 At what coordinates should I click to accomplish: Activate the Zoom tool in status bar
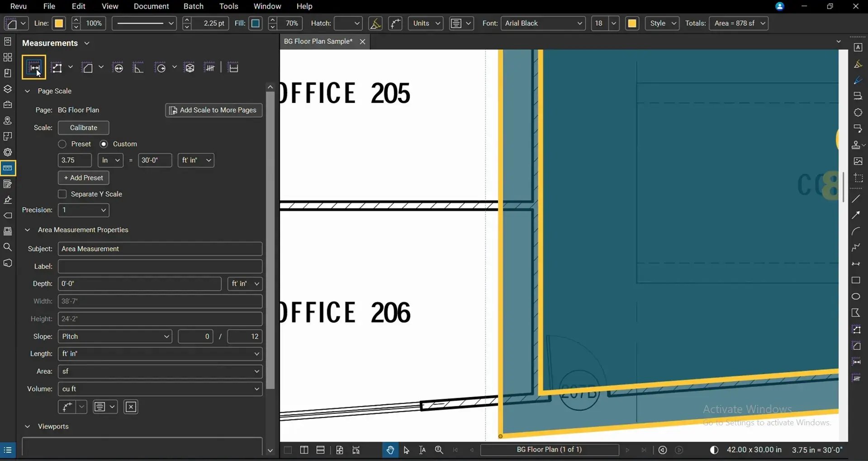pyautogui.click(x=439, y=450)
